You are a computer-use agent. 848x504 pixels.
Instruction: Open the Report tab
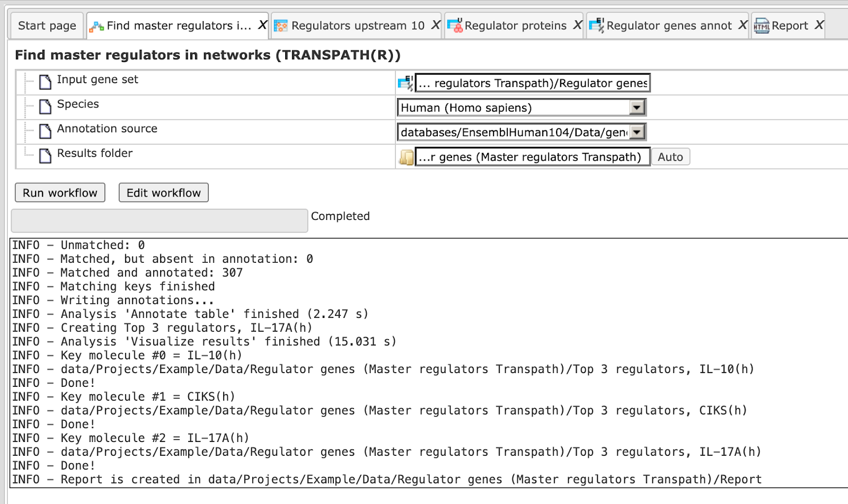789,25
